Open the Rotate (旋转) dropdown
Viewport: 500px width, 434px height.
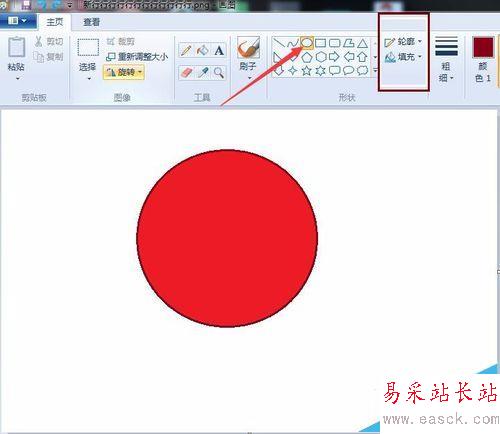124,72
